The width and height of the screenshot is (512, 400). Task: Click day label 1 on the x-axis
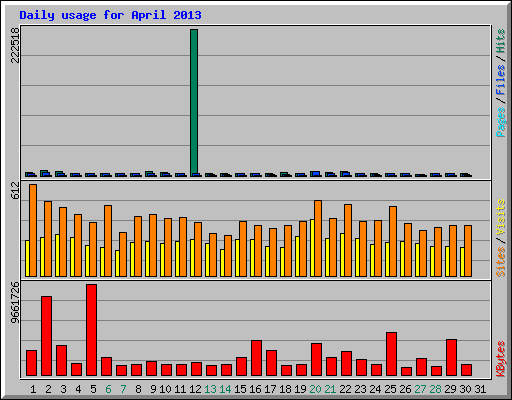33,389
